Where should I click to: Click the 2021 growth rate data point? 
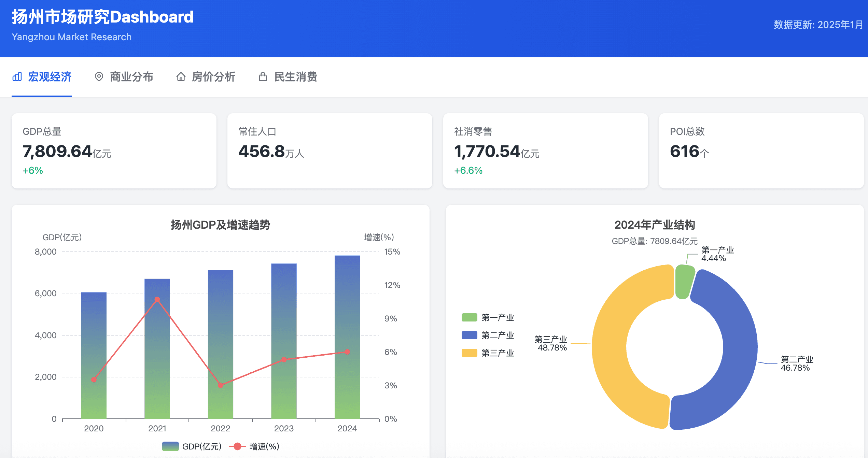pyautogui.click(x=157, y=299)
